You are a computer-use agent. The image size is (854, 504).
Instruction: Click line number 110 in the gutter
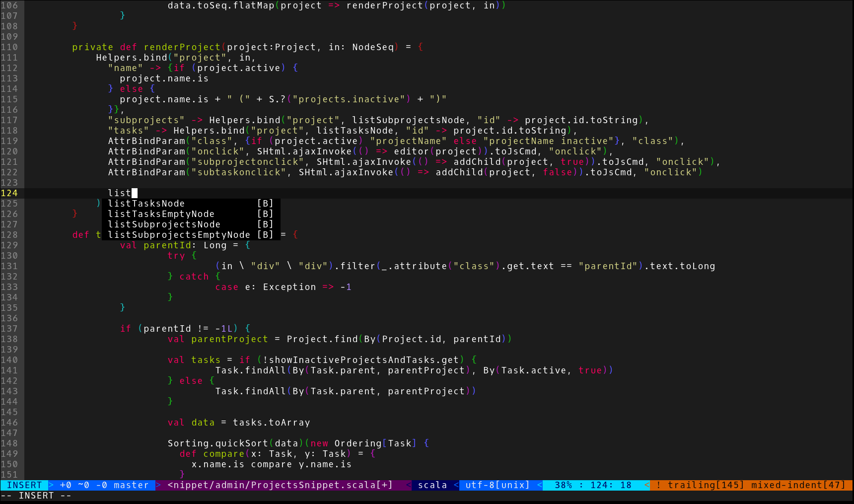(x=9, y=47)
